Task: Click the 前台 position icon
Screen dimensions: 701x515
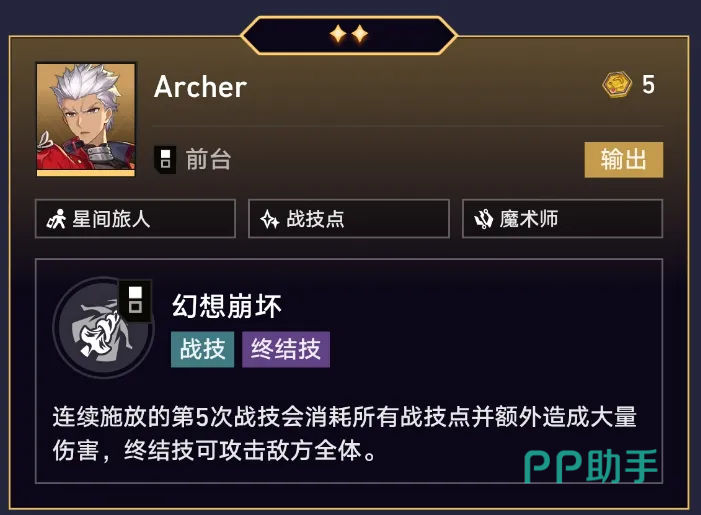Action: point(165,159)
